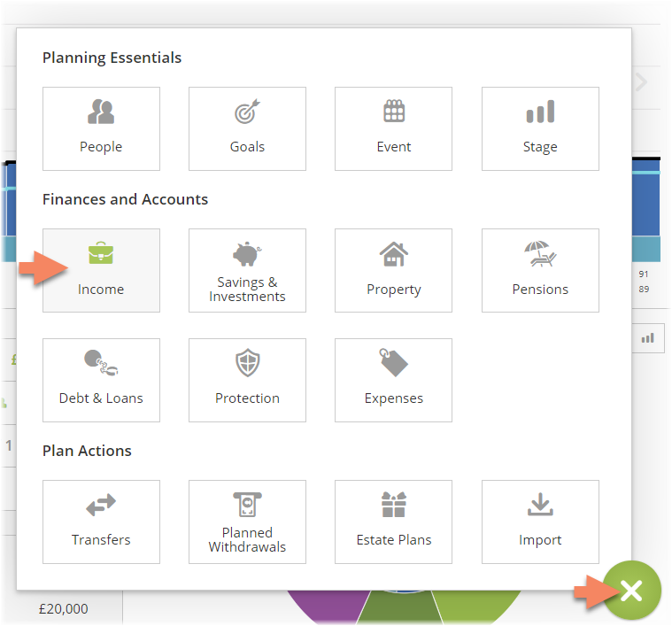Open the Expenses price tag tile
The image size is (672, 626).
coord(393,380)
